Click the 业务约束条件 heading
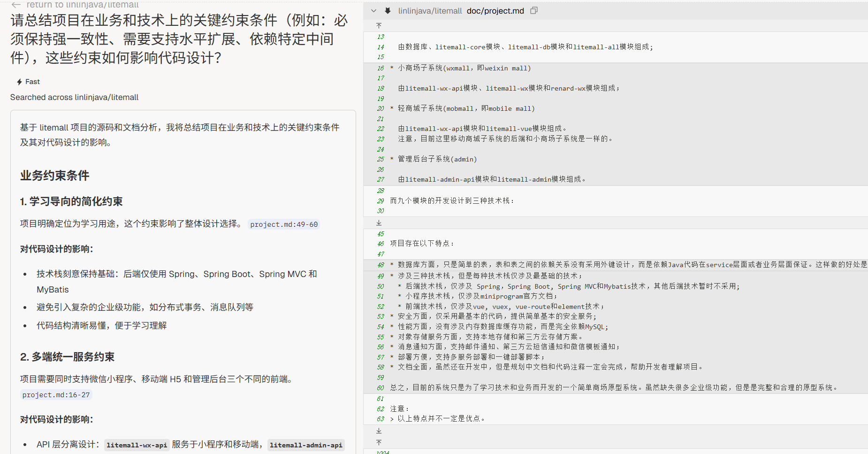The width and height of the screenshot is (868, 454). [54, 176]
